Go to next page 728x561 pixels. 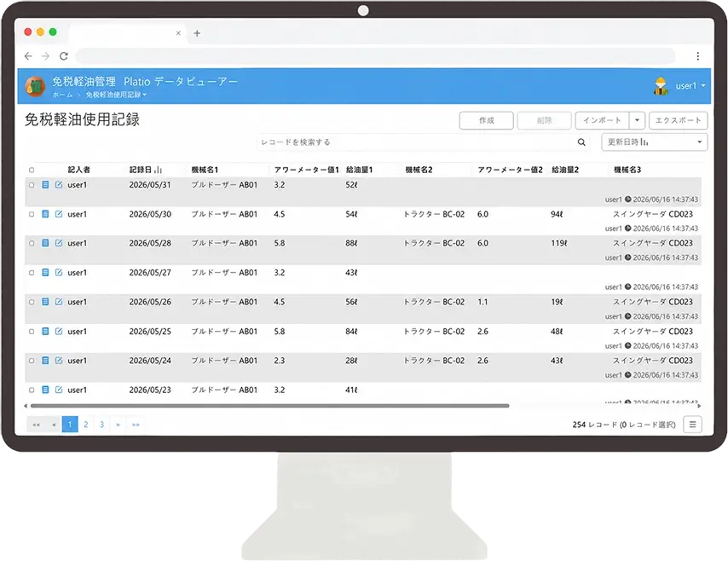click(118, 425)
